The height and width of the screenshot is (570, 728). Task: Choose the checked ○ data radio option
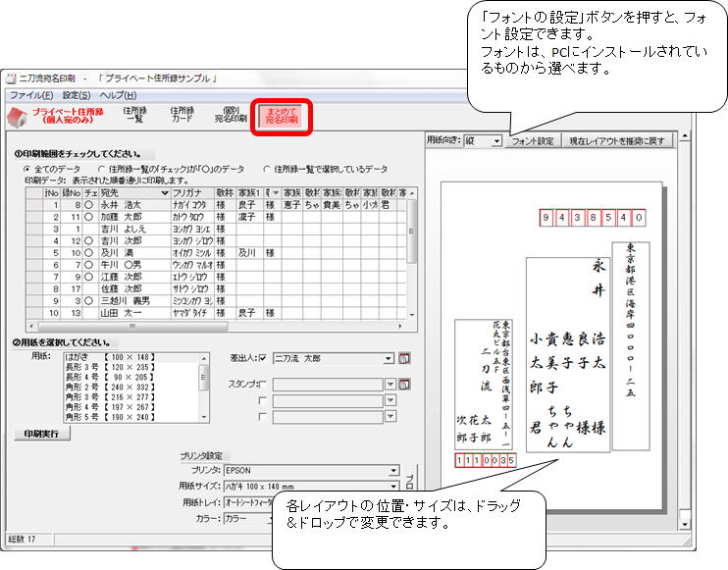101,170
